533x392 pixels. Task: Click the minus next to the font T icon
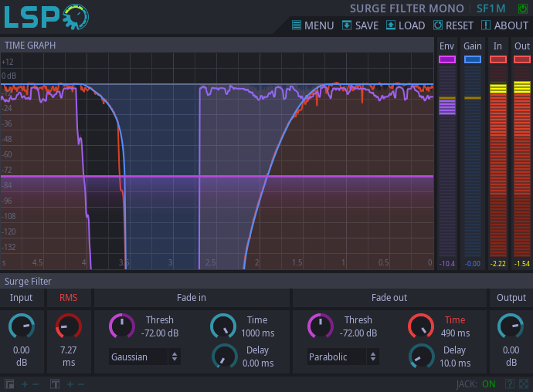tap(81, 384)
